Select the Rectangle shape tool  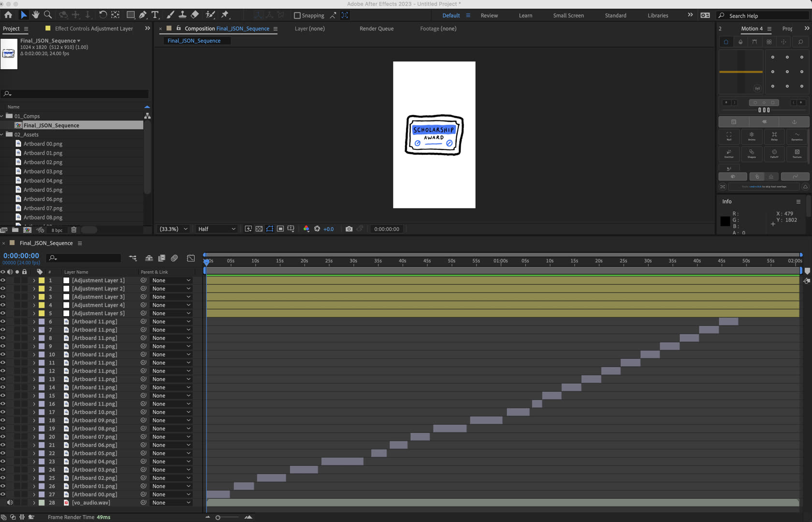point(130,15)
